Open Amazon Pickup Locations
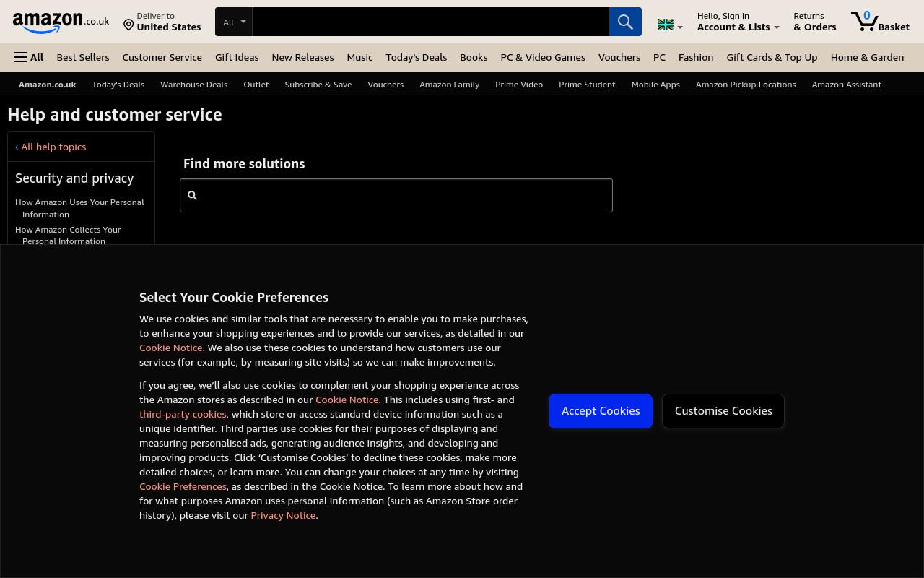The image size is (924, 578). (746, 85)
